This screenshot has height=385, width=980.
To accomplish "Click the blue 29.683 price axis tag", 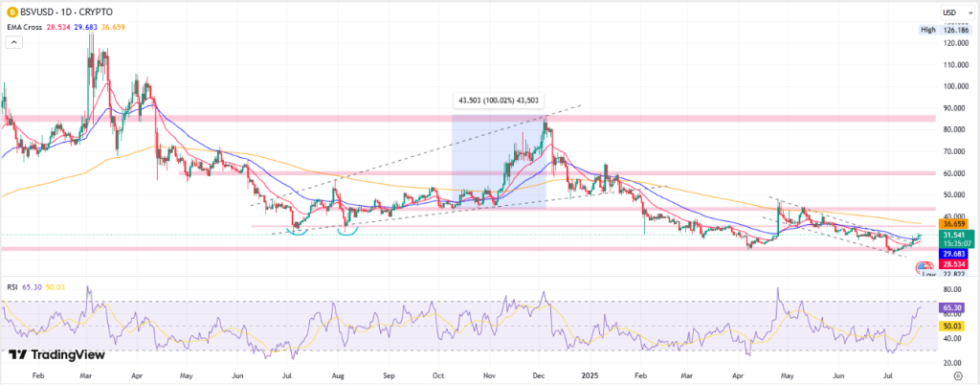I will (x=954, y=255).
